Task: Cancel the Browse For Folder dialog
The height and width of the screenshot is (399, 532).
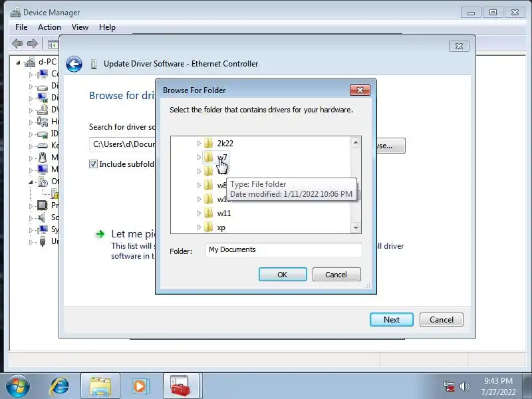Action: coord(336,274)
